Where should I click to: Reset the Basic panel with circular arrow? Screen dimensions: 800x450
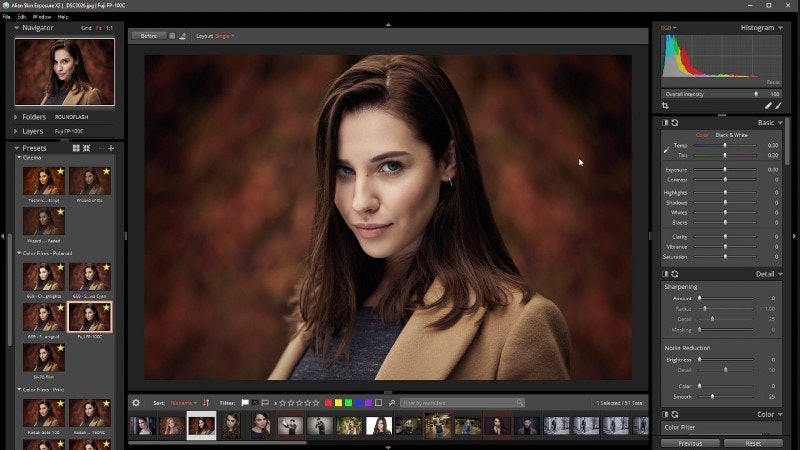(674, 122)
